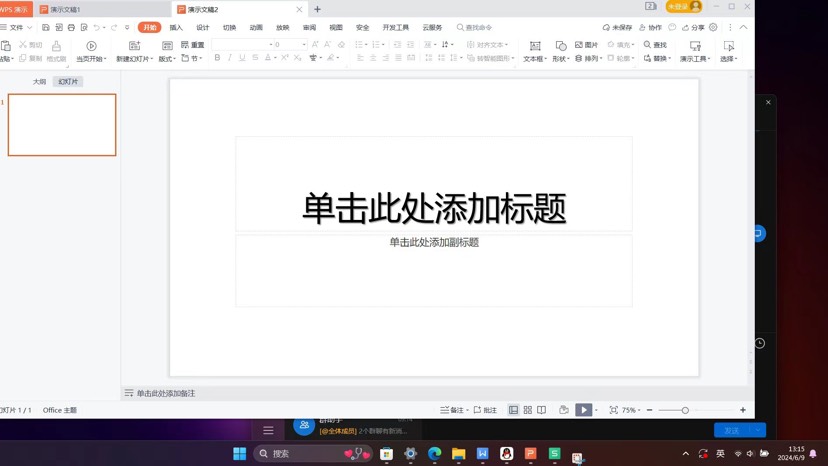Screen dimensions: 828x466
Task: Toggle notes pane with 备注 button
Action: click(x=453, y=410)
